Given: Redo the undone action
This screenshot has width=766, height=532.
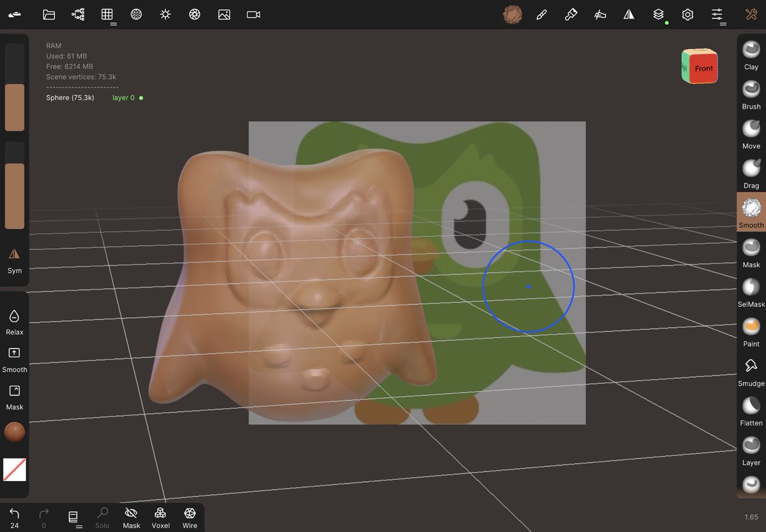Looking at the screenshot, I should coord(43,517).
